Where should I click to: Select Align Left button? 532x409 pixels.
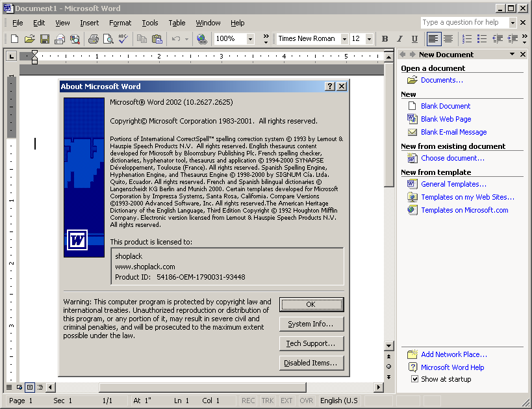tap(433, 39)
